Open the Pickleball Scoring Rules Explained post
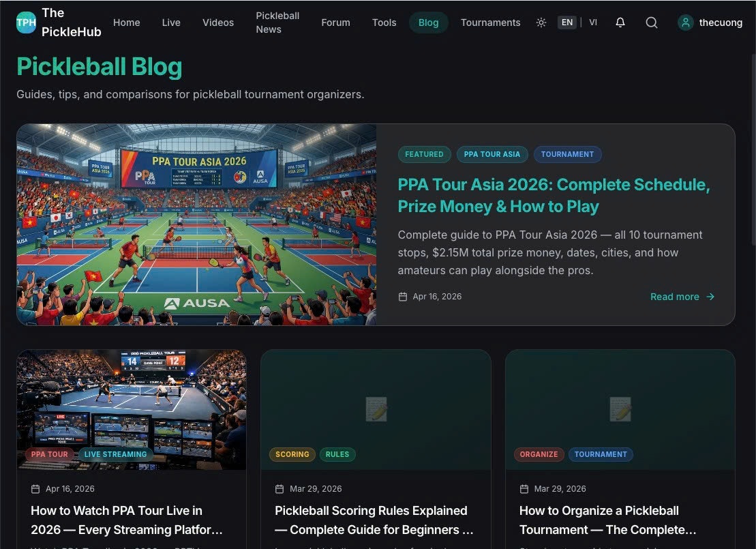This screenshot has height=549, width=756. point(374,520)
